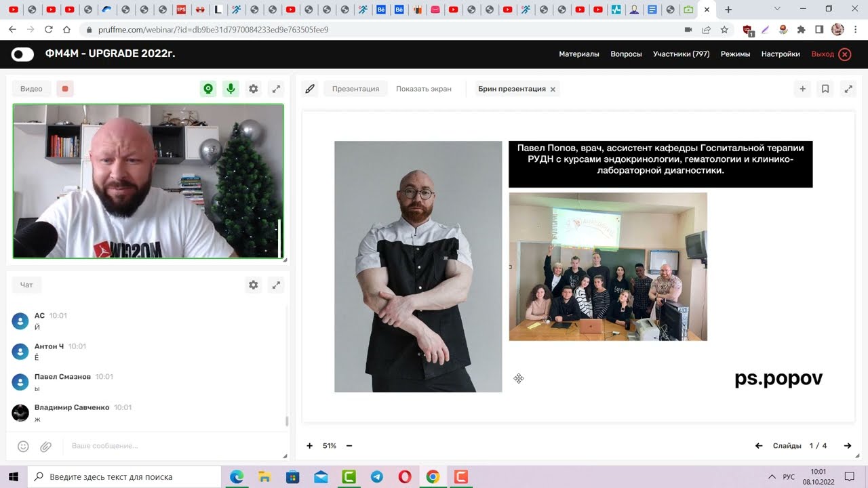Image resolution: width=868 pixels, height=488 pixels.
Task: Go to next slide arrow
Action: [x=847, y=446]
